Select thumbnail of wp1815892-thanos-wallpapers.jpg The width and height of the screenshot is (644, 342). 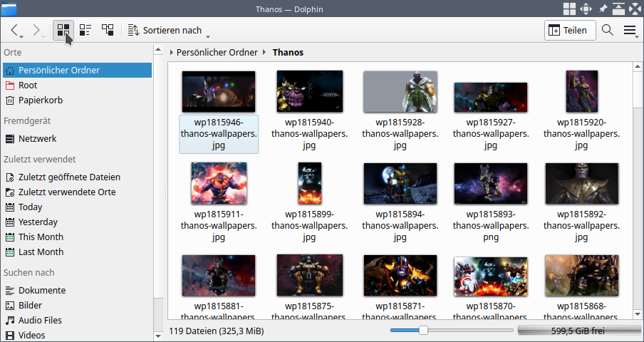pos(581,184)
